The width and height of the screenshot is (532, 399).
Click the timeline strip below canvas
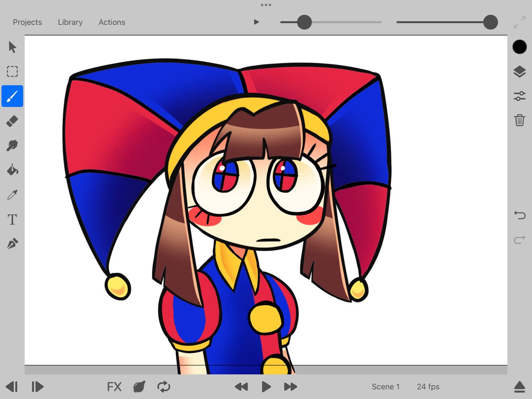tap(266, 370)
